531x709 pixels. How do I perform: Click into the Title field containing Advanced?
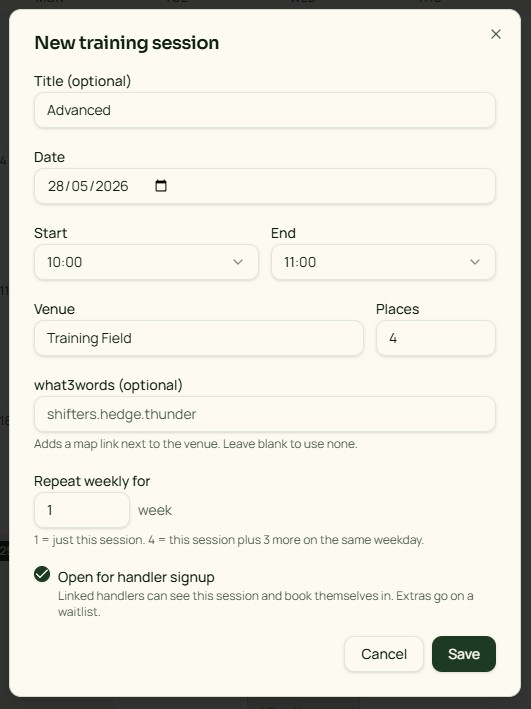click(x=265, y=110)
